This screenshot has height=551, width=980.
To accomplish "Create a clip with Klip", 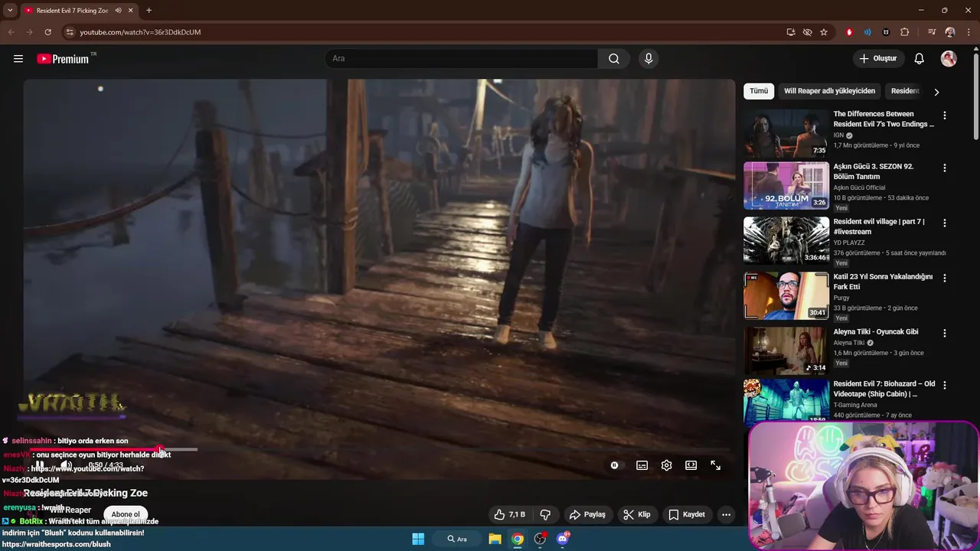I will pos(637,514).
